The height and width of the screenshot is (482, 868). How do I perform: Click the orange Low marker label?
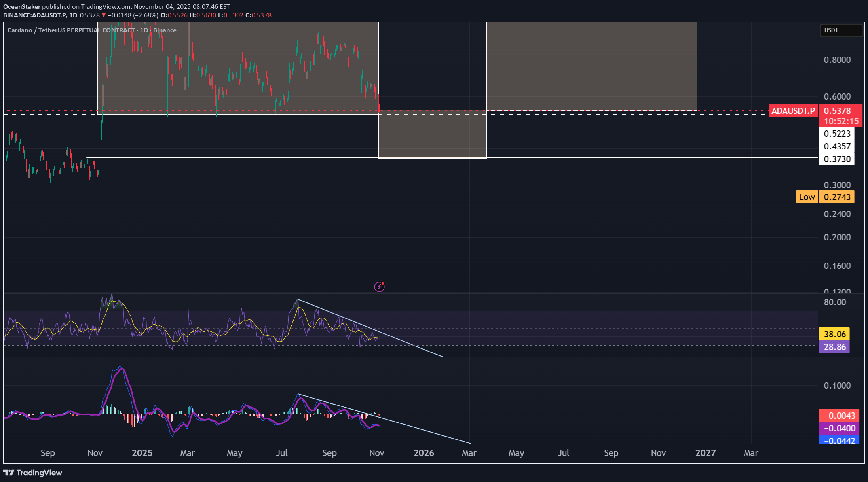pyautogui.click(x=806, y=197)
